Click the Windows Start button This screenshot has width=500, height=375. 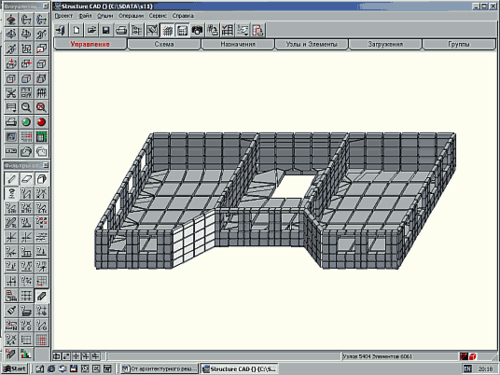[15, 369]
